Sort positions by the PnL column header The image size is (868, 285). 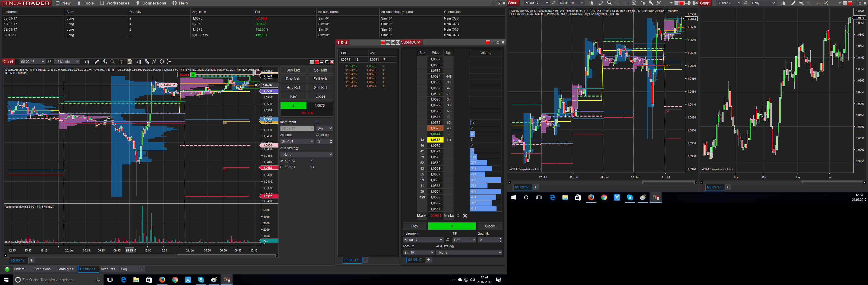pos(285,12)
